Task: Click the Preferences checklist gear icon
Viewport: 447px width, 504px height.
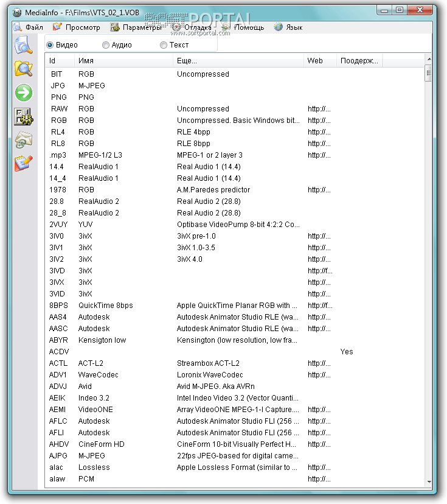Action: click(x=23, y=116)
